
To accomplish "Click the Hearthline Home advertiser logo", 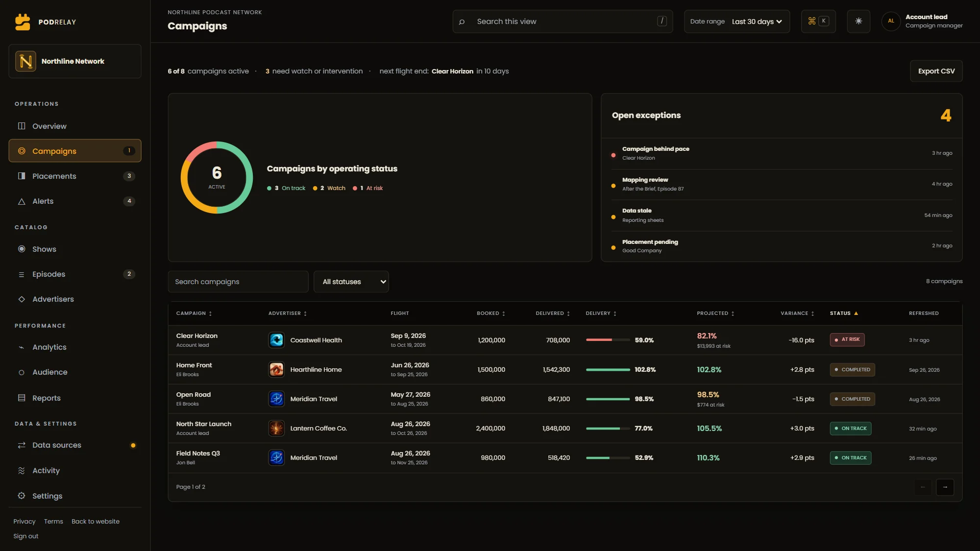I will click(x=276, y=369).
